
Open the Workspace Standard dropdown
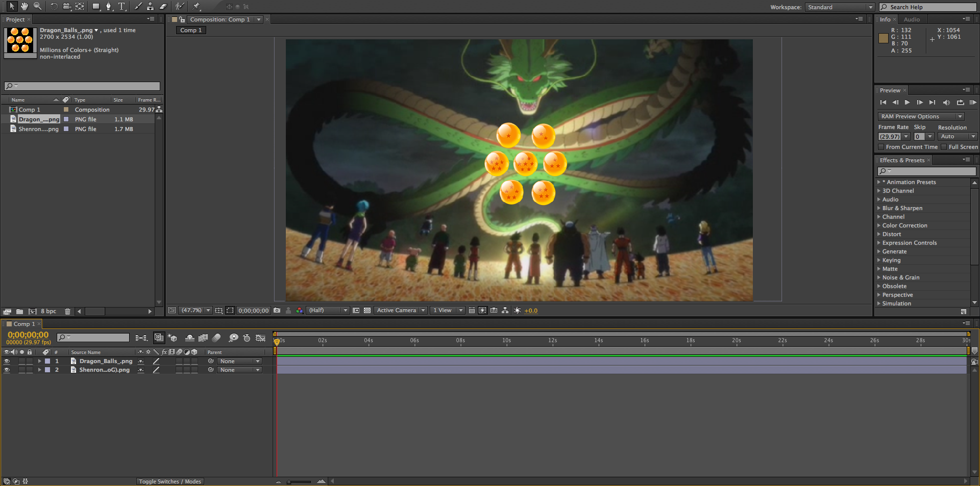click(840, 7)
